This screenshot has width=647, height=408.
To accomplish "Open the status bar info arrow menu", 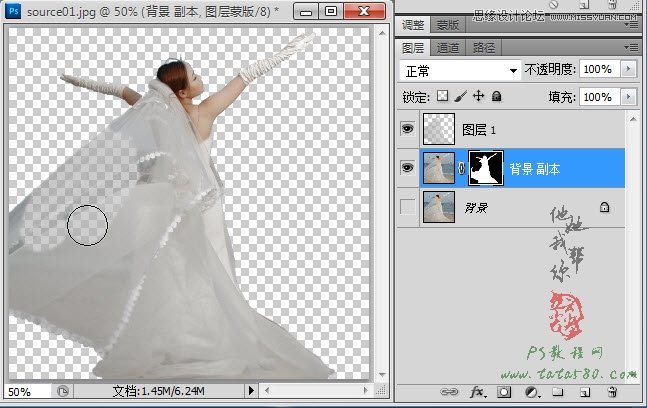I will (251, 390).
